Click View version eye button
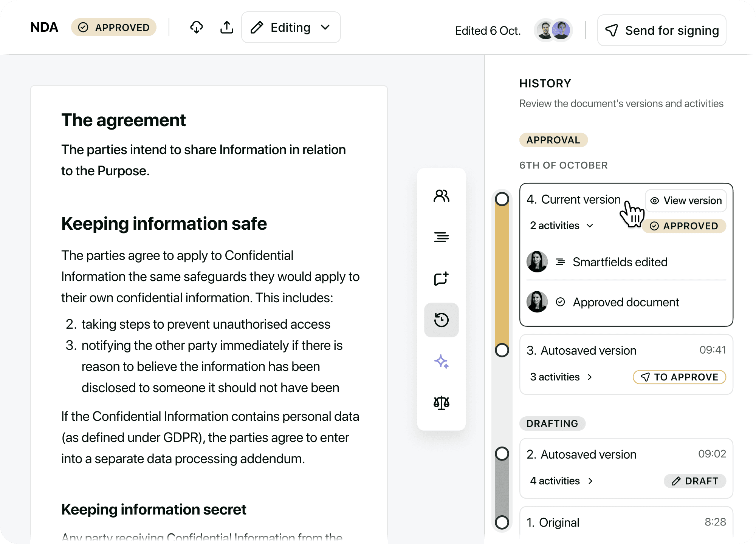The width and height of the screenshot is (756, 544). pos(686,201)
